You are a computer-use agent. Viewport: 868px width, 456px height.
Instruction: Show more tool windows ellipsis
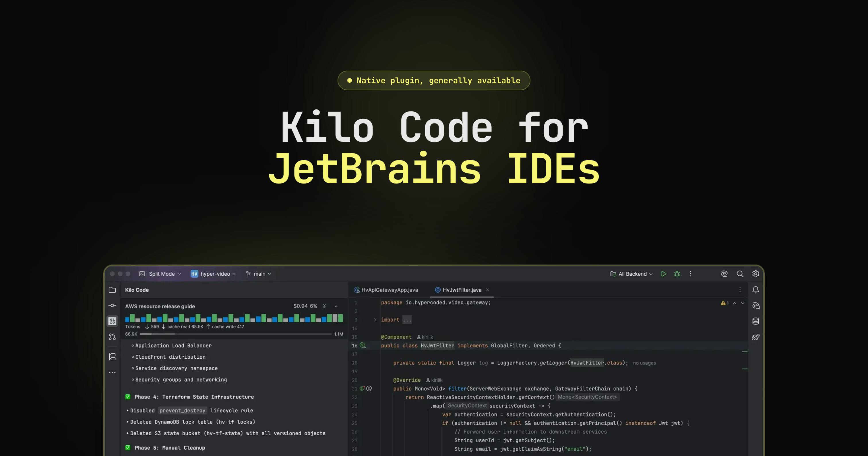[112, 372]
